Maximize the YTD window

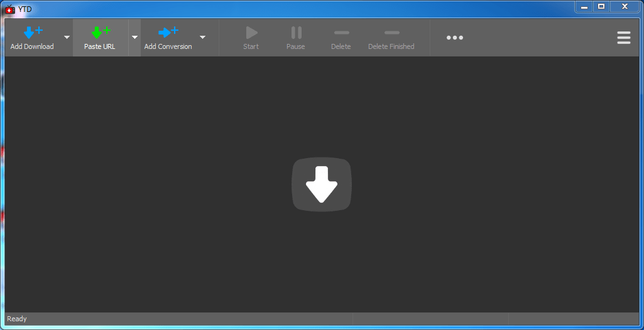[x=601, y=6]
